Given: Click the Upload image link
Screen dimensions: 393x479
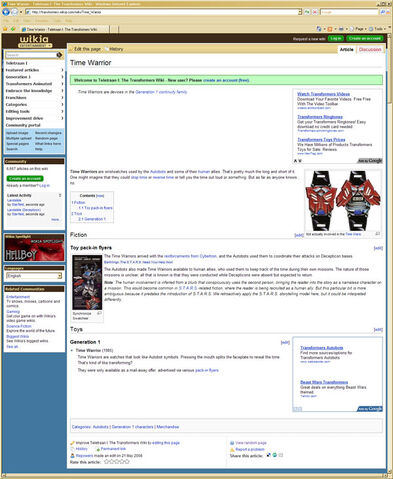Looking at the screenshot, I should [17, 133].
